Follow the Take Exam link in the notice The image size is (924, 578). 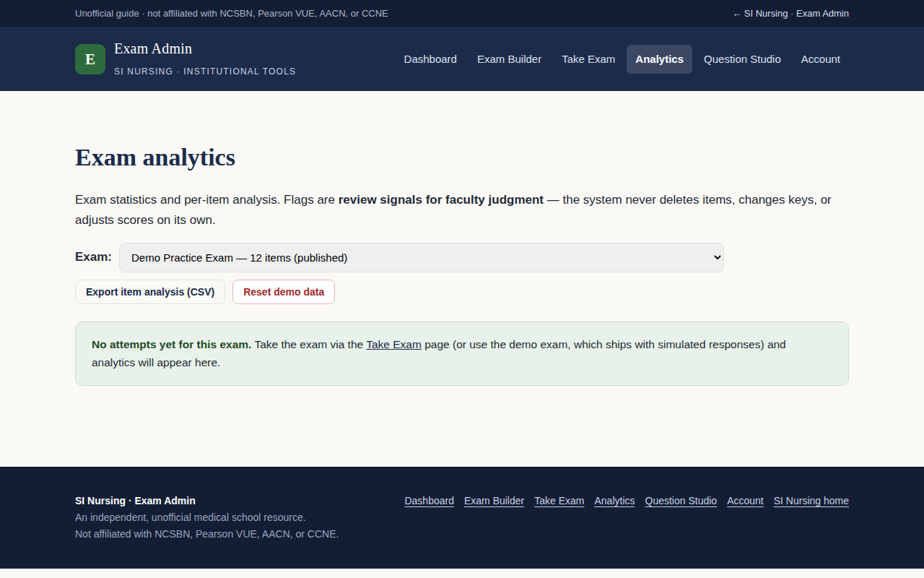coord(393,345)
